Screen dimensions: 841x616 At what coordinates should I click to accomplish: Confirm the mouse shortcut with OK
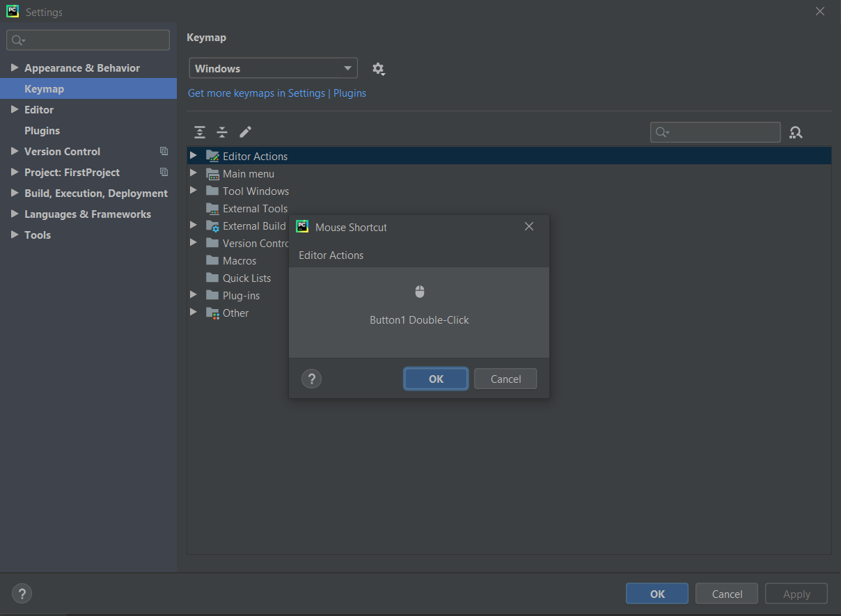(x=436, y=379)
